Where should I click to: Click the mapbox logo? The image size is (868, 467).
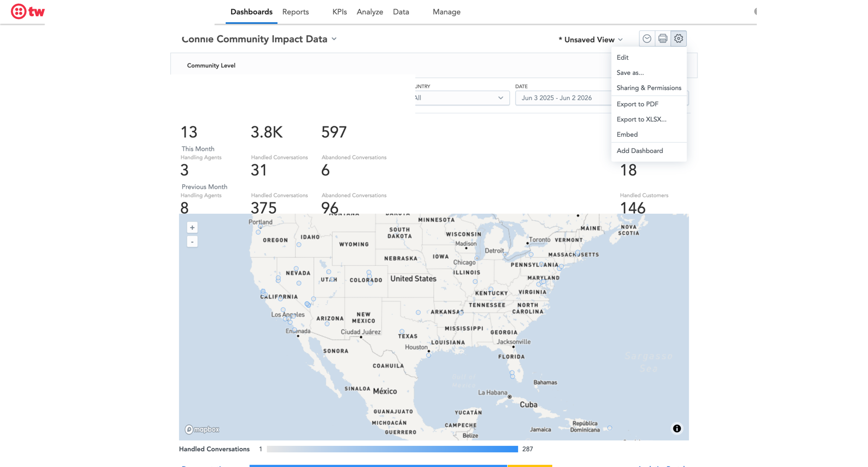click(x=202, y=430)
